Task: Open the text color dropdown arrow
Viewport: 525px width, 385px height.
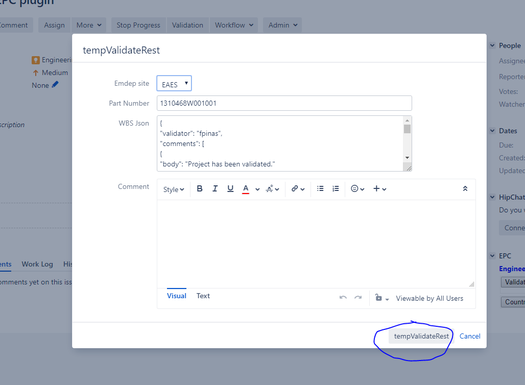Action: coord(257,189)
